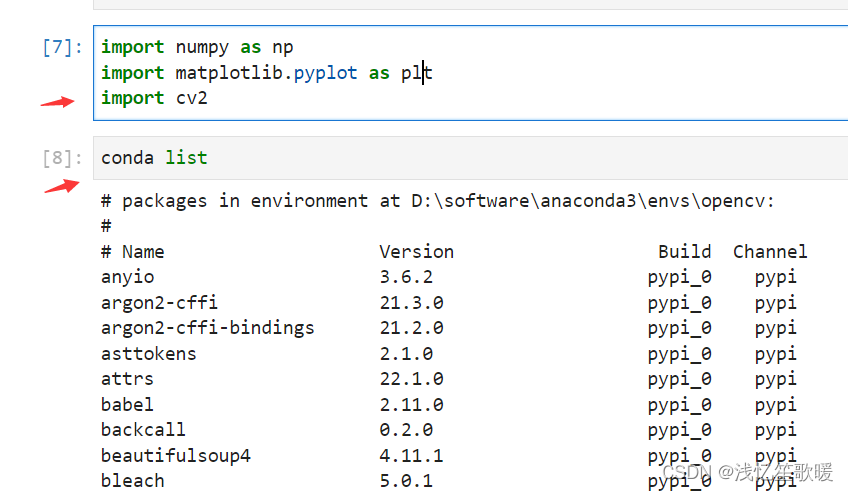848x491 pixels.
Task: Select the cell prompt [7]:
Action: coord(63,48)
